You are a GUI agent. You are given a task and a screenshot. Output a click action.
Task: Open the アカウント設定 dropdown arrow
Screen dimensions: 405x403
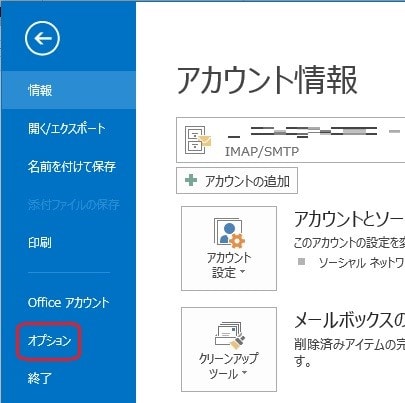[x=242, y=272]
